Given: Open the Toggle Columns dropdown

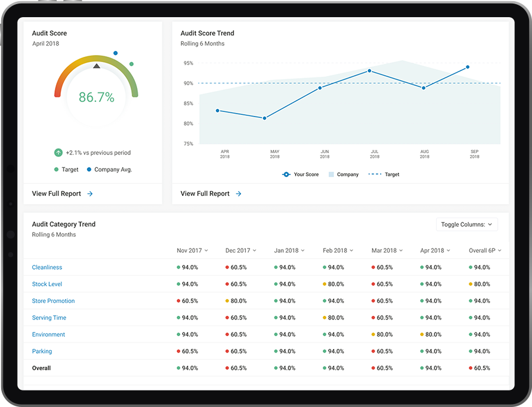Looking at the screenshot, I should (x=466, y=224).
